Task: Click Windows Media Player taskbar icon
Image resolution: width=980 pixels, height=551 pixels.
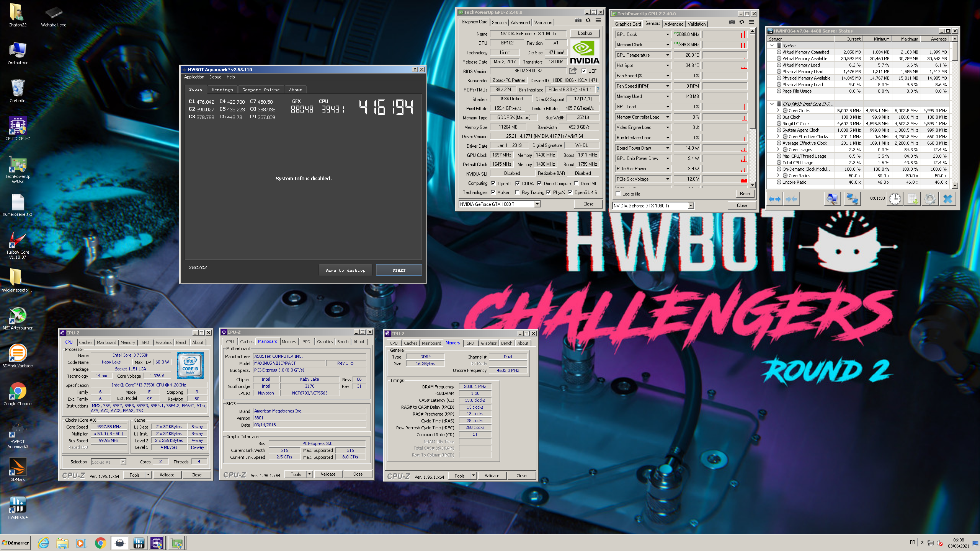Action: point(81,543)
